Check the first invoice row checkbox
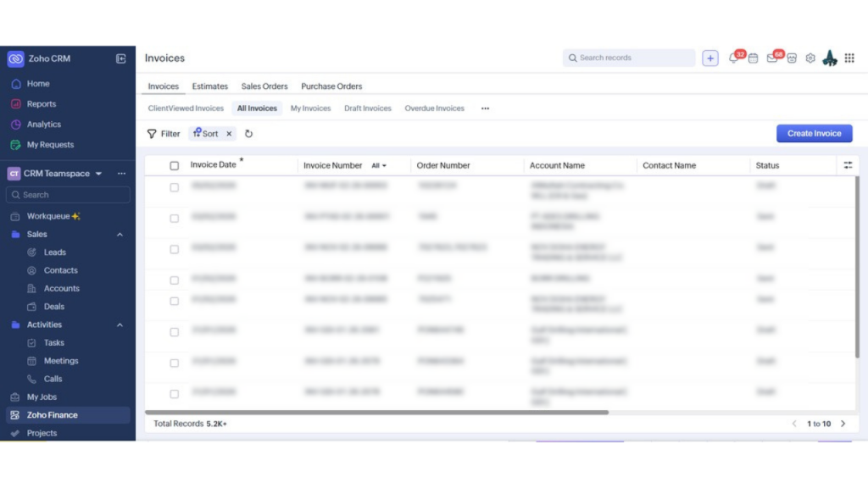This screenshot has height=488, width=868. click(175, 187)
